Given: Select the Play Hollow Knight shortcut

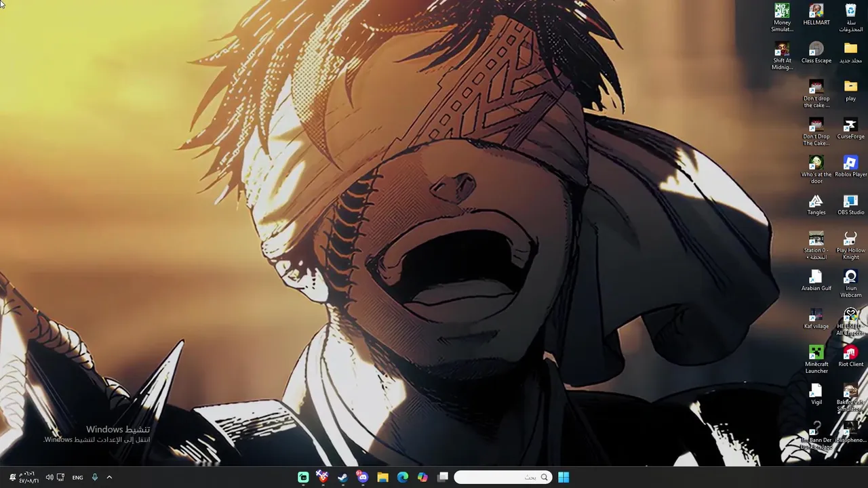Looking at the screenshot, I should [x=850, y=245].
